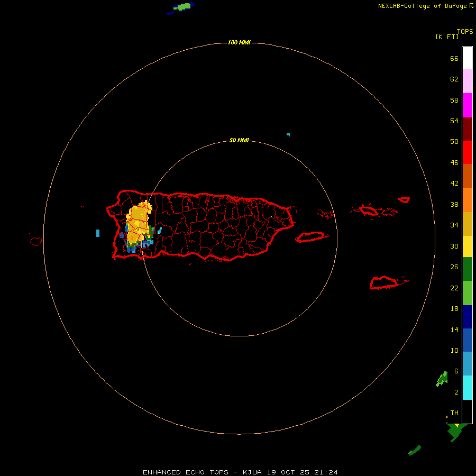Click the Mona Island outline west of Puerto Rico
This screenshot has width=476, height=476.
[x=36, y=242]
